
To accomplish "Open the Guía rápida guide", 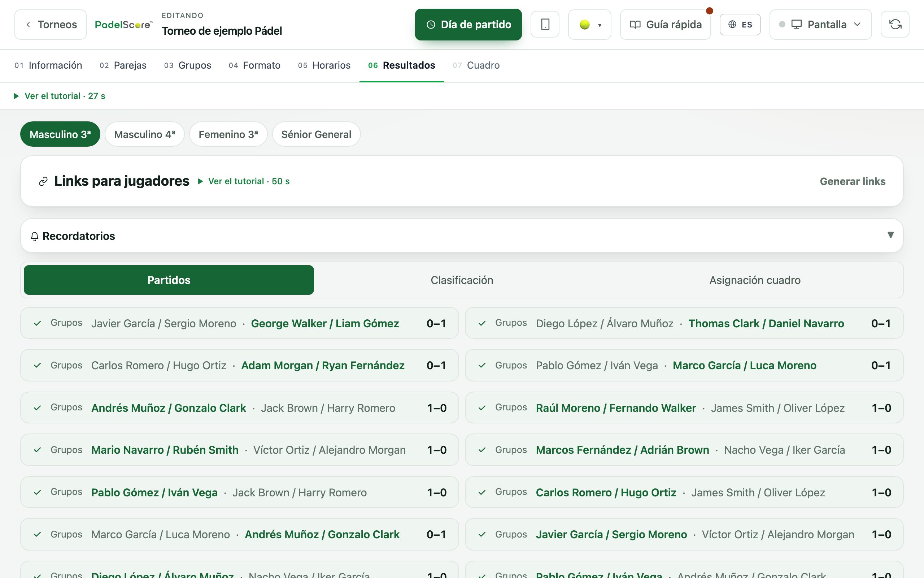I will (x=665, y=25).
